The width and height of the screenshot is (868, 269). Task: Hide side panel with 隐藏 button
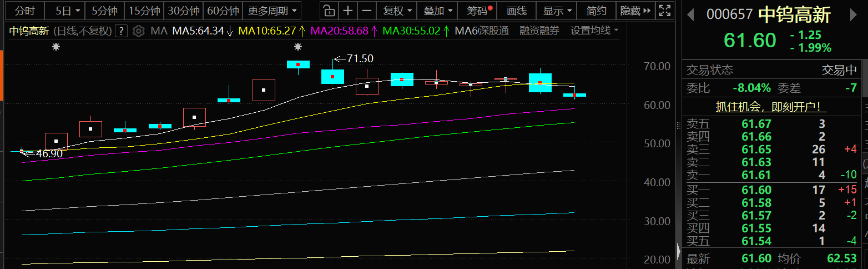point(635,11)
